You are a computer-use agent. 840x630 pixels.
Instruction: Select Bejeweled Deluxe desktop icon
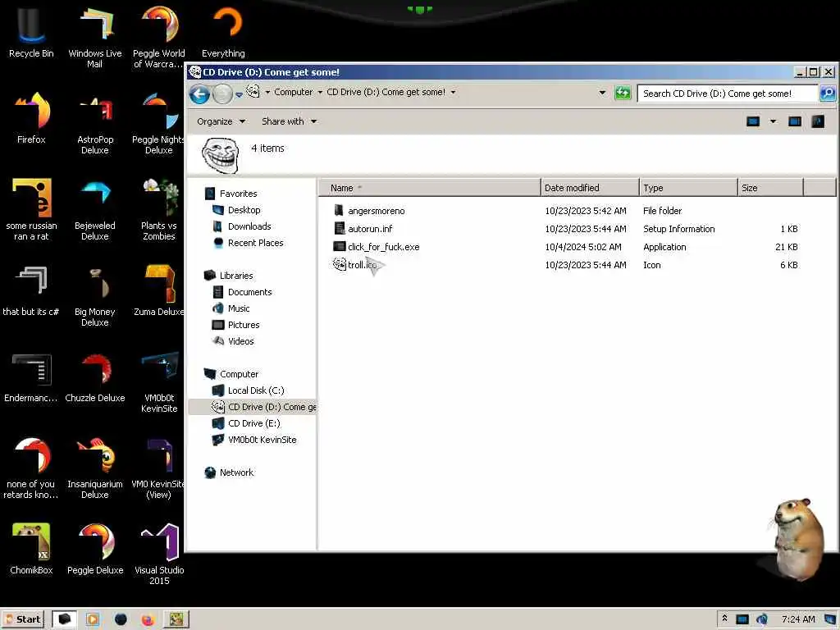pyautogui.click(x=95, y=210)
